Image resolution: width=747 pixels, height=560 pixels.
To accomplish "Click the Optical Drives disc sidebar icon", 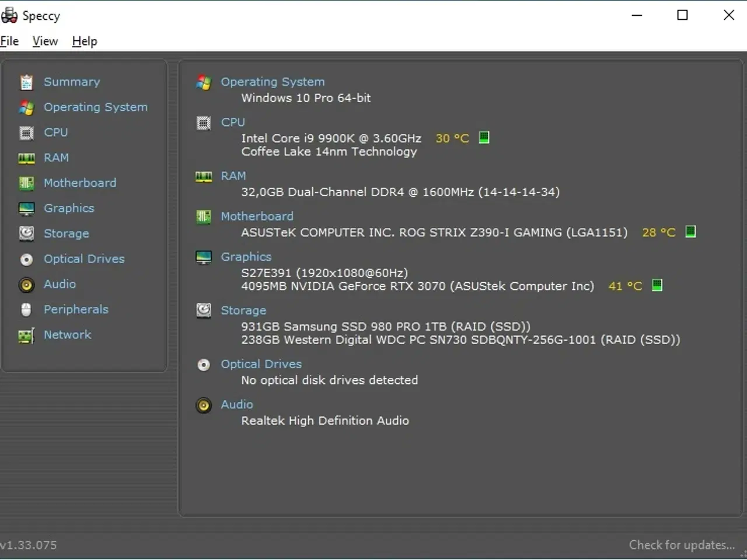I will [26, 259].
